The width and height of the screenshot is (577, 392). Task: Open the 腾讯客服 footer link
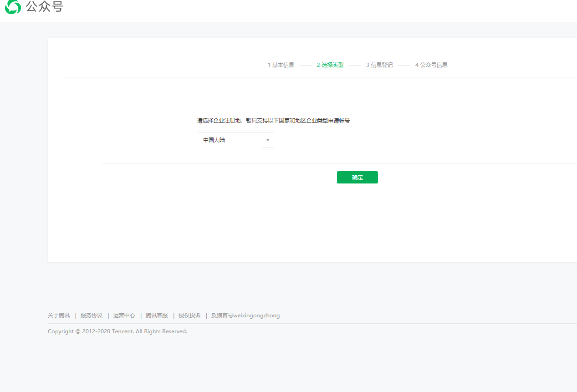pos(157,316)
